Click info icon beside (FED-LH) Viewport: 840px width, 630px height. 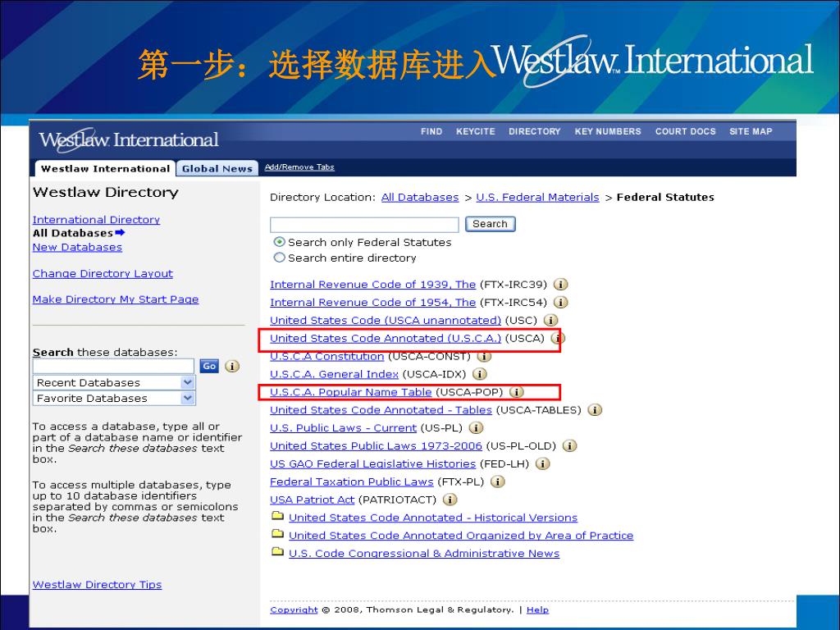coord(542,464)
